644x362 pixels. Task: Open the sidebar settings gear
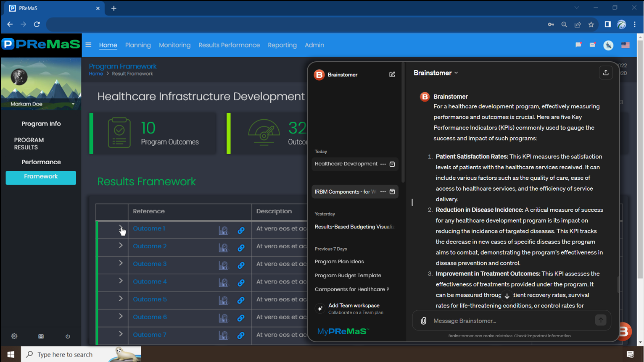click(x=14, y=336)
